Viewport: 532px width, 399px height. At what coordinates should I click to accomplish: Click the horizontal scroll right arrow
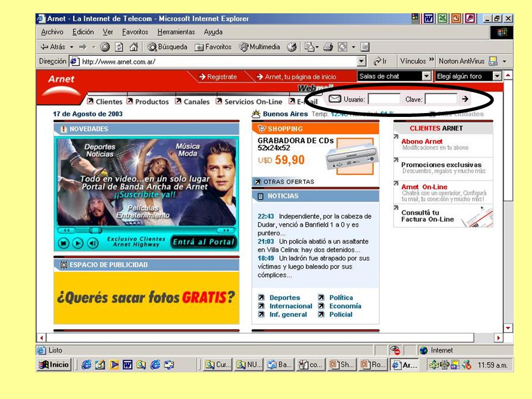pos(498,337)
